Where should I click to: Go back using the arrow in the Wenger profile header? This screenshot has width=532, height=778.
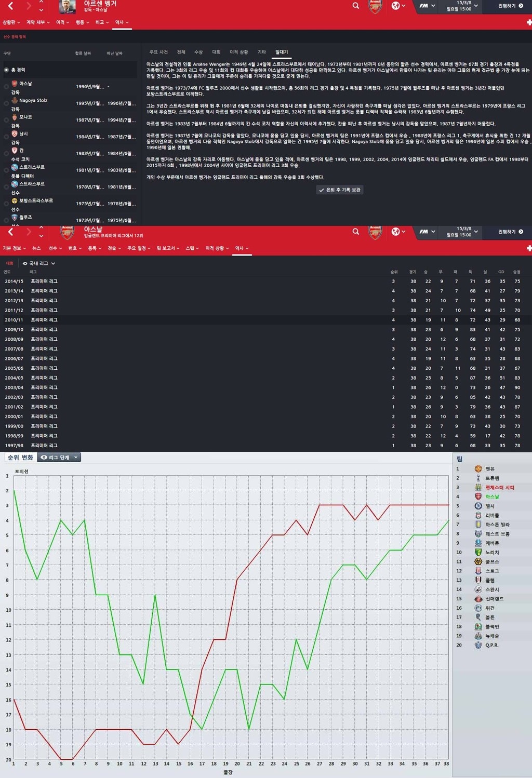point(11,6)
